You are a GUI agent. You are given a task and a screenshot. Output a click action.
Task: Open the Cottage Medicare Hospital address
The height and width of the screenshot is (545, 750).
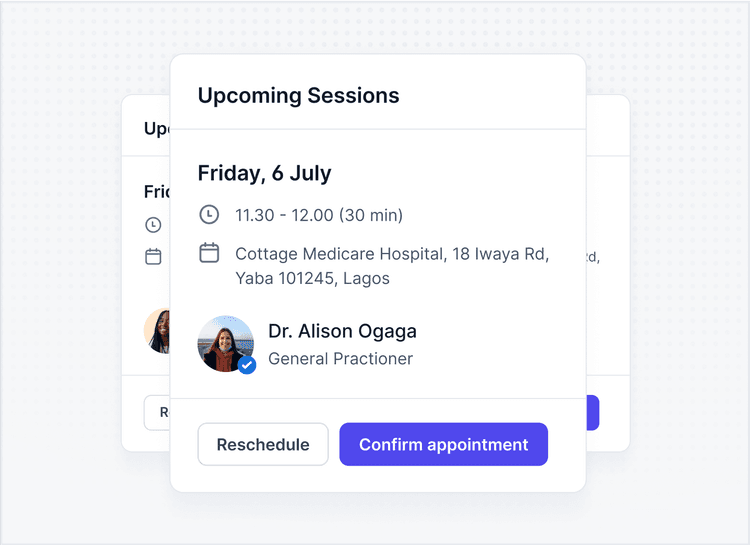pyautogui.click(x=392, y=266)
